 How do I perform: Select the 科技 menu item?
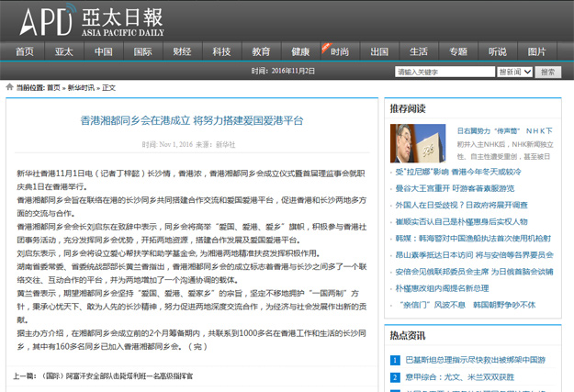coord(221,51)
